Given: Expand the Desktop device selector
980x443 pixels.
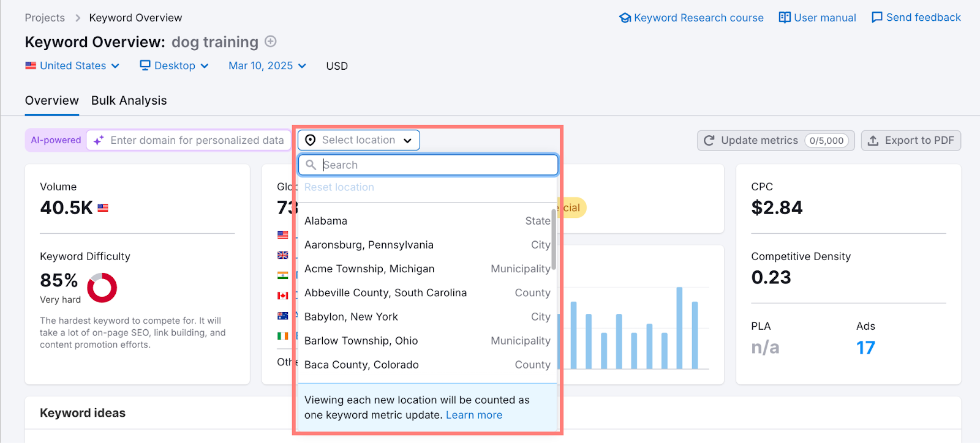Looking at the screenshot, I should click(x=175, y=66).
